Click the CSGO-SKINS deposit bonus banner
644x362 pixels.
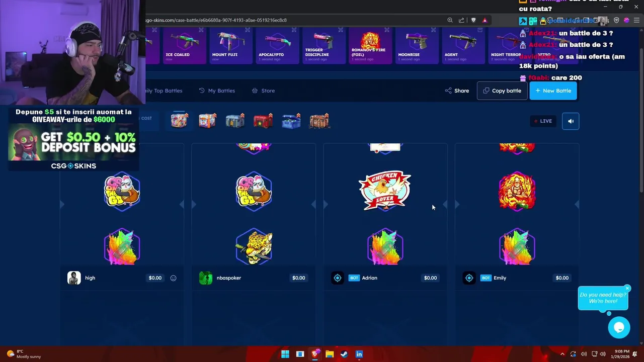click(73, 138)
